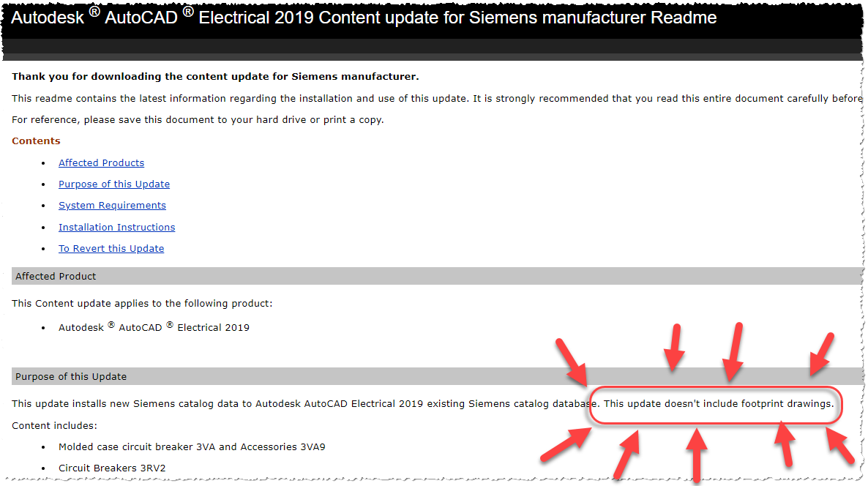The width and height of the screenshot is (868, 486).
Task: Click the brown Contents heading
Action: point(36,141)
